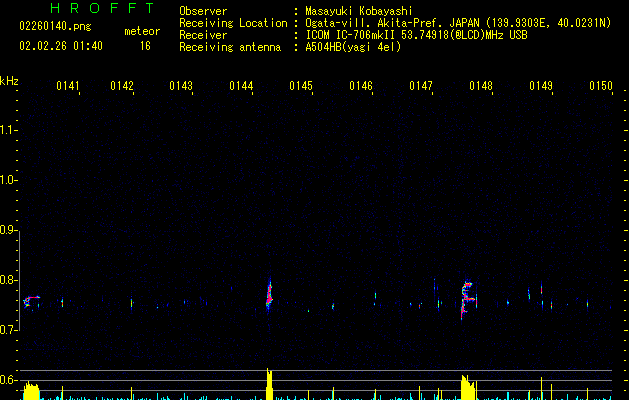Click the 1.0 frequency axis label
Viewport: 629px width, 400px height.
pyautogui.click(x=8, y=180)
